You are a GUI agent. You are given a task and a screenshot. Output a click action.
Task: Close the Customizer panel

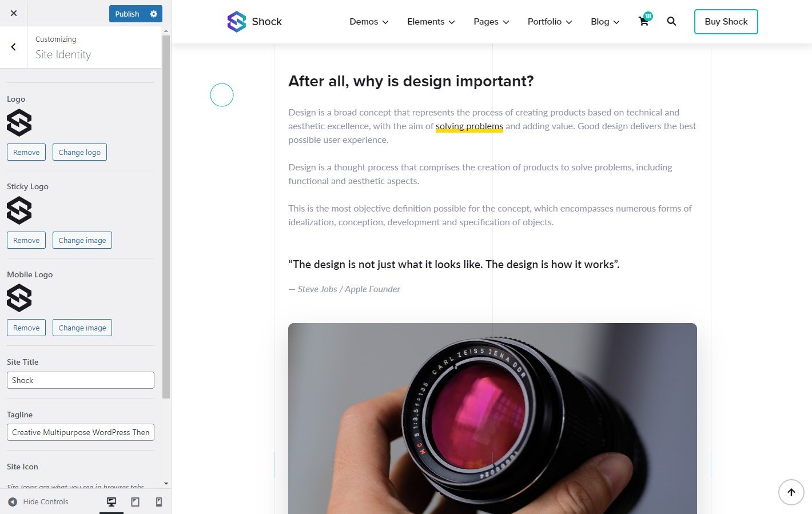[14, 13]
